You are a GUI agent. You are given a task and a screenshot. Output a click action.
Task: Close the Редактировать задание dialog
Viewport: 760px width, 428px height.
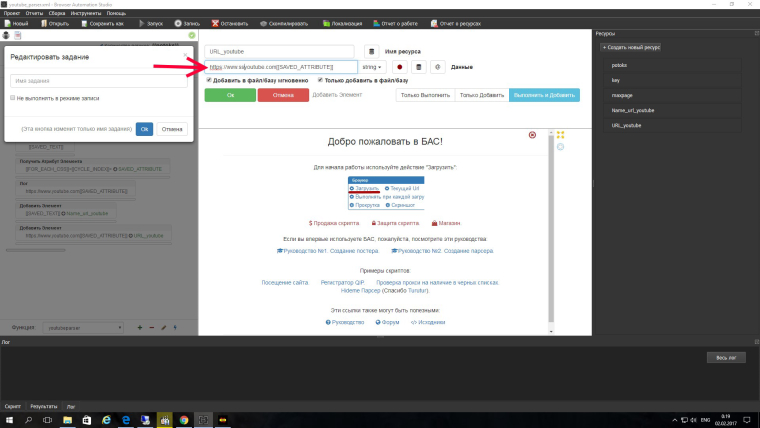[x=185, y=55]
